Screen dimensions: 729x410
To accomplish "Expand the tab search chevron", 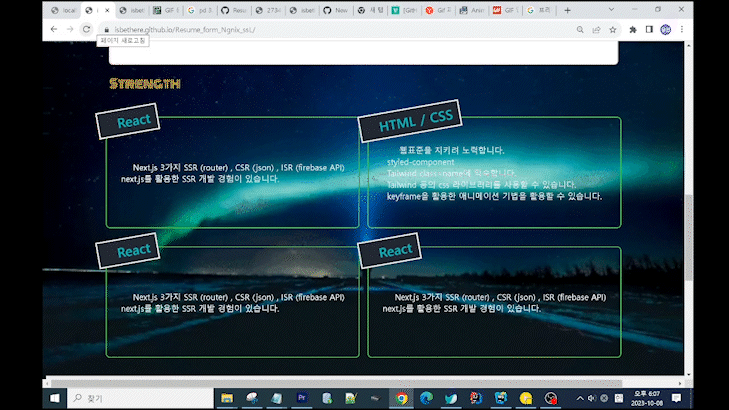I will (611, 10).
